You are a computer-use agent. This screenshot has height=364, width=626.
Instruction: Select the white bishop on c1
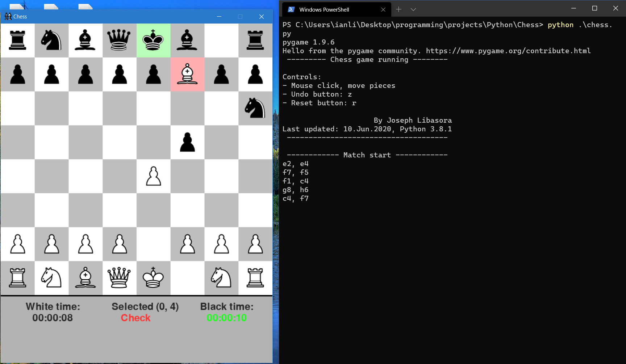click(x=85, y=278)
